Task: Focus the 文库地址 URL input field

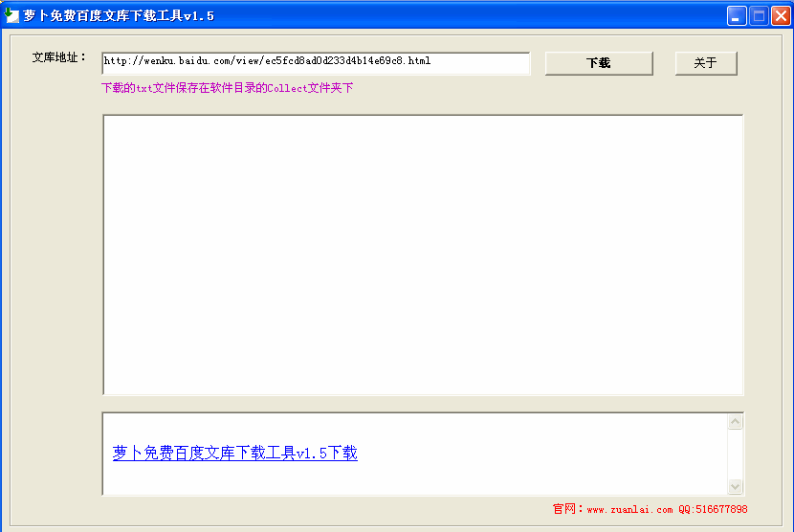Action: pos(316,62)
